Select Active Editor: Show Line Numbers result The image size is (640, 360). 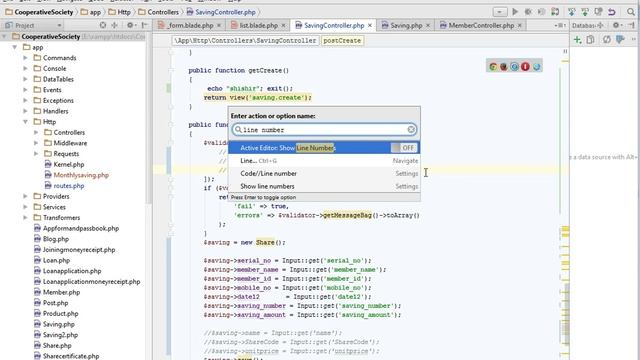(324, 148)
